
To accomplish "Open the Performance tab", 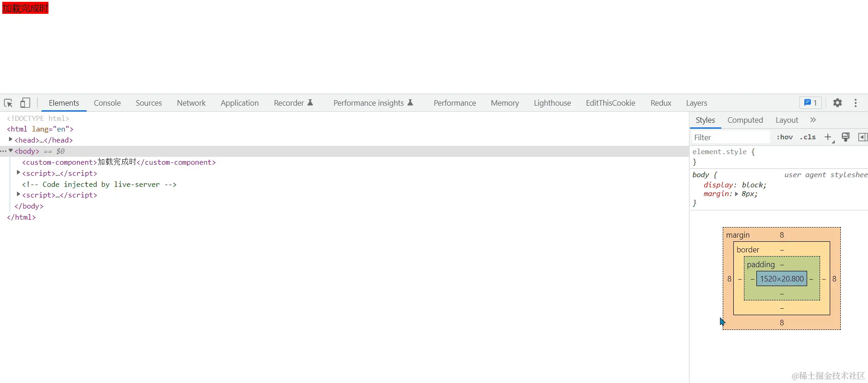I will point(455,103).
